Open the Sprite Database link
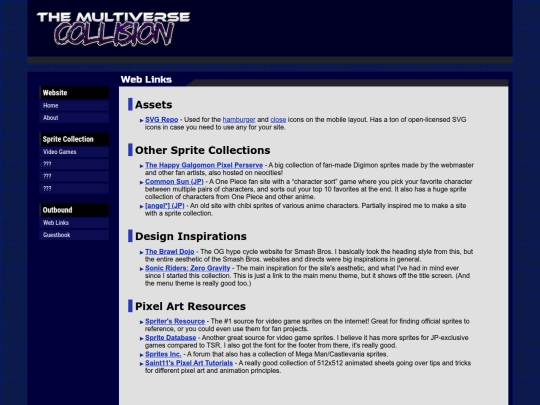 point(170,338)
